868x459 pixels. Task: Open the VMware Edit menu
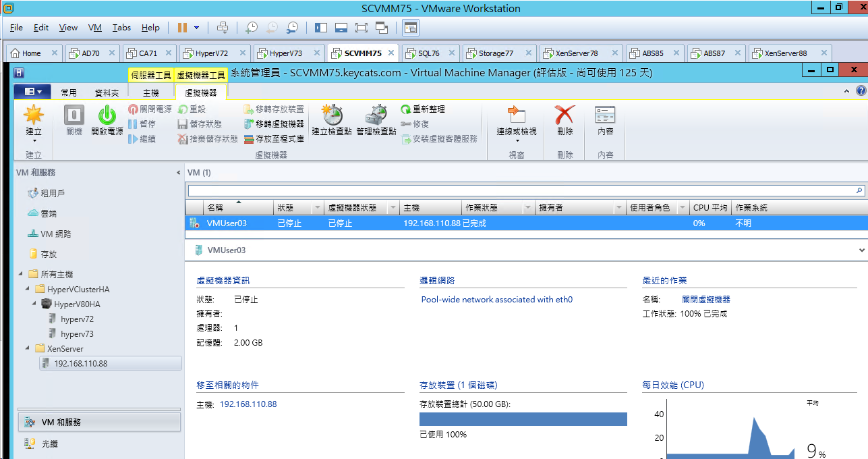pyautogui.click(x=41, y=28)
